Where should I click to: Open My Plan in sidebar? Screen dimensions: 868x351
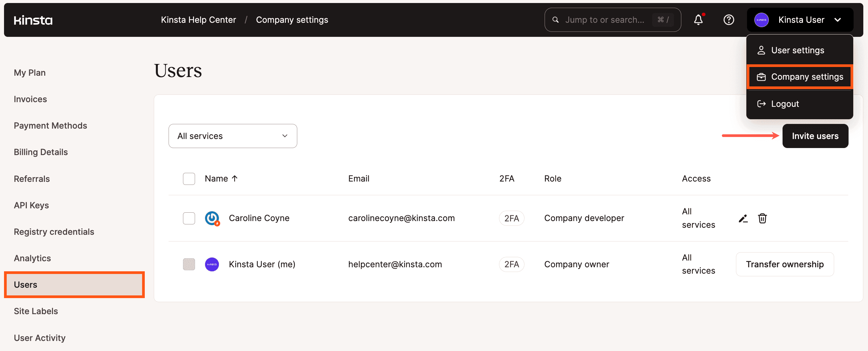(x=29, y=73)
